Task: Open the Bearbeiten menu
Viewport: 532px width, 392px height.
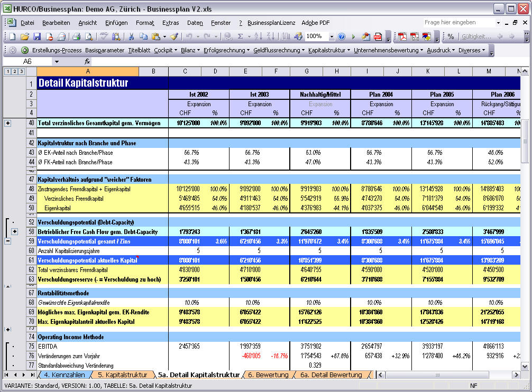Action: (x=57, y=23)
